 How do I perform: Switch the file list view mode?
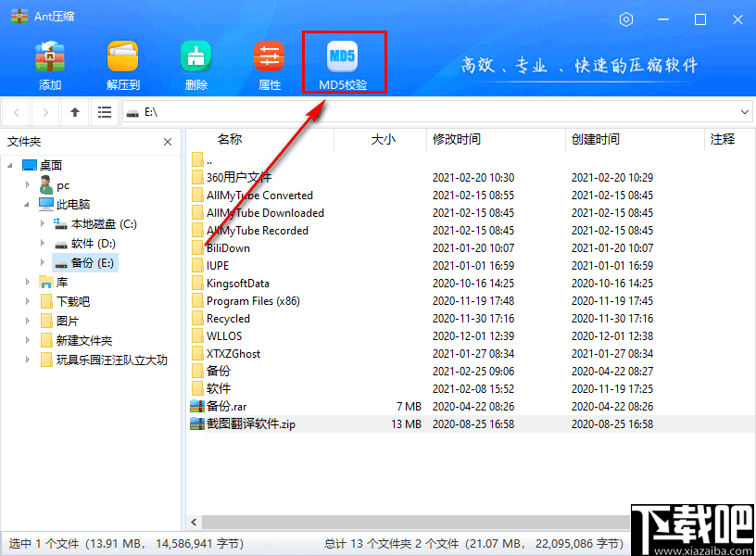[104, 112]
